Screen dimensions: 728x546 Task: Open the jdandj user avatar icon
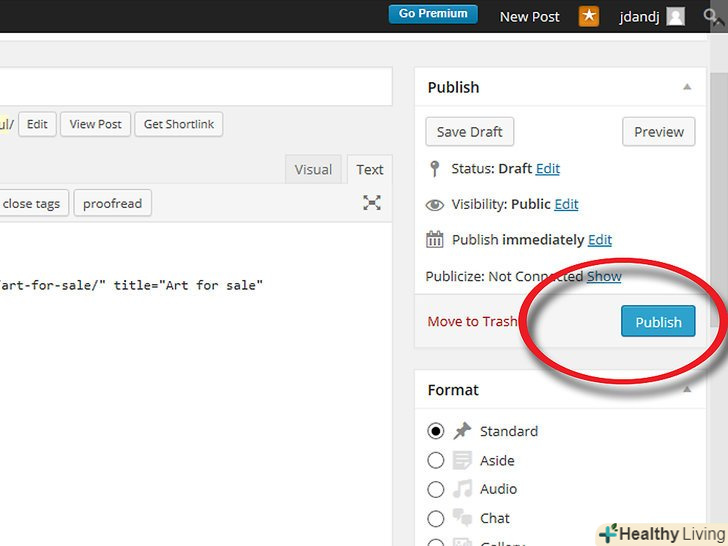click(x=675, y=17)
